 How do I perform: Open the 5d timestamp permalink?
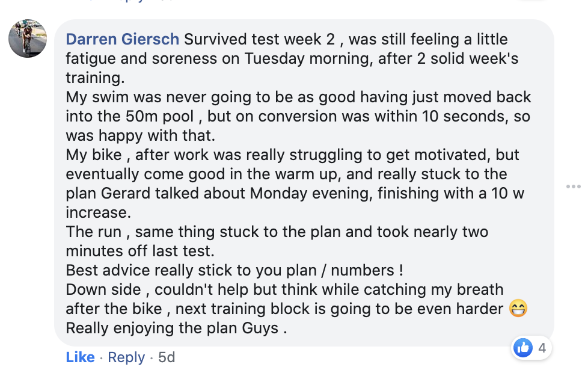(x=166, y=357)
